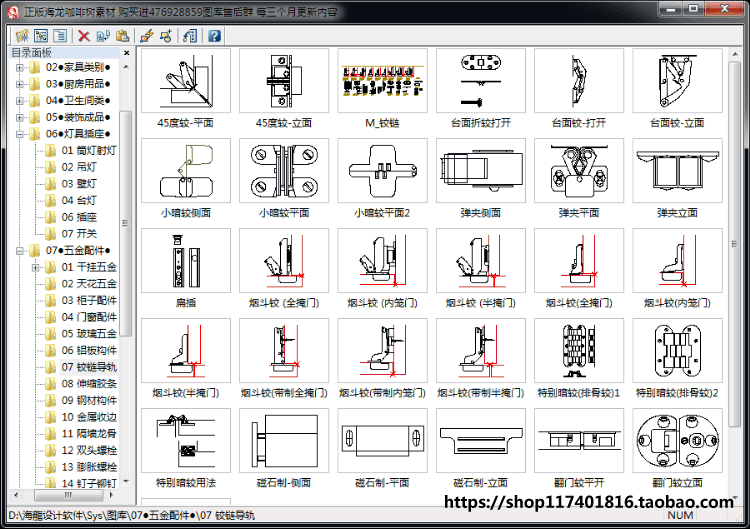
Task: Expand the 01 干挂五金 subfolder
Action: pos(35,267)
